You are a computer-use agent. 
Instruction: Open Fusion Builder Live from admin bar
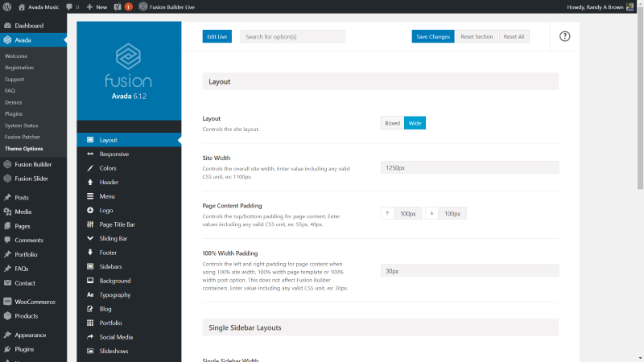(167, 7)
